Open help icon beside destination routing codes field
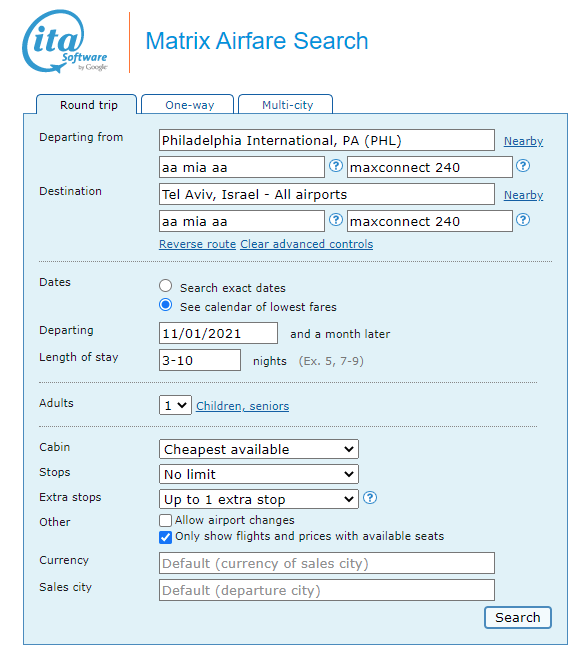This screenshot has height=656, width=582. [336, 220]
